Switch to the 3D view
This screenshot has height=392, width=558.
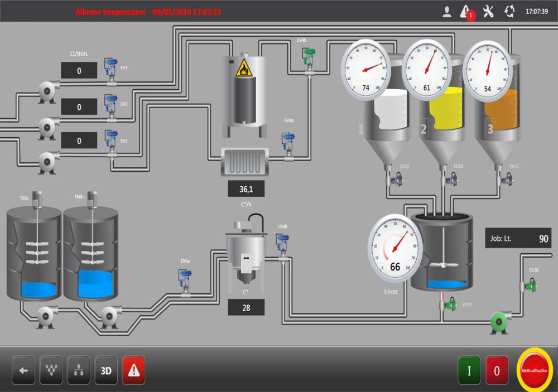pos(106,370)
